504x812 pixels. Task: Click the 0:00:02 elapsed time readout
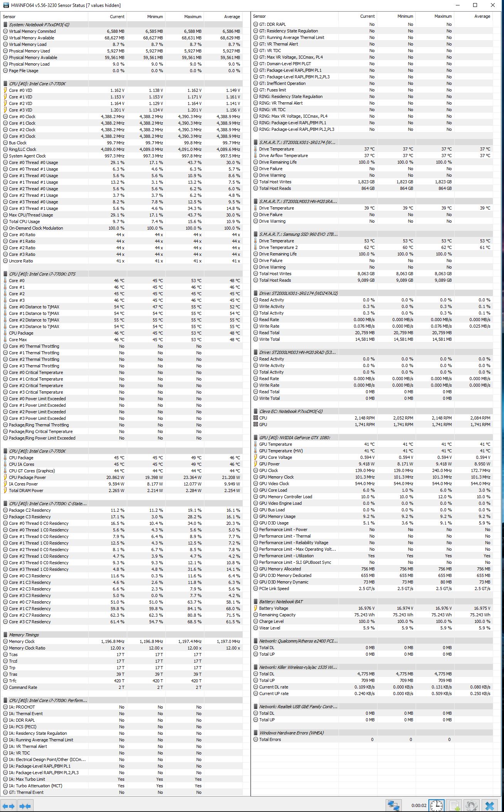419,805
